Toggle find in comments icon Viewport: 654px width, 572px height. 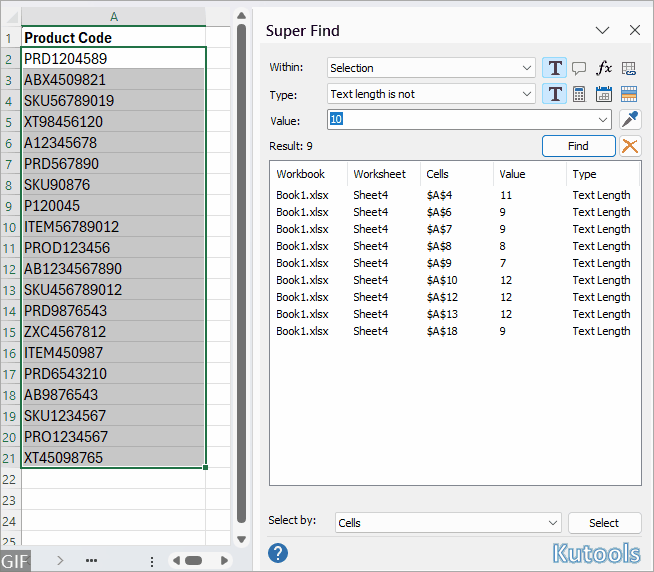pos(579,68)
